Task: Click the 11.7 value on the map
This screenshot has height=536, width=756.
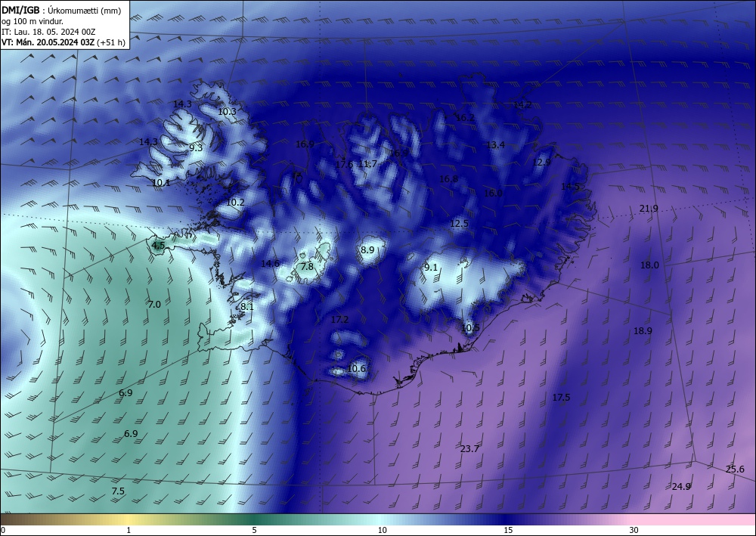Action: point(368,163)
